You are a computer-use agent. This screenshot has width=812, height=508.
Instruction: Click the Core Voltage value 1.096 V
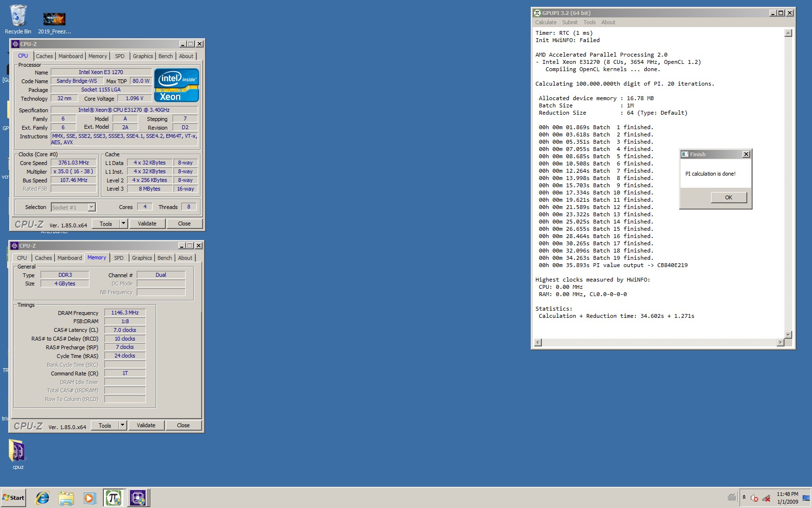click(x=134, y=98)
